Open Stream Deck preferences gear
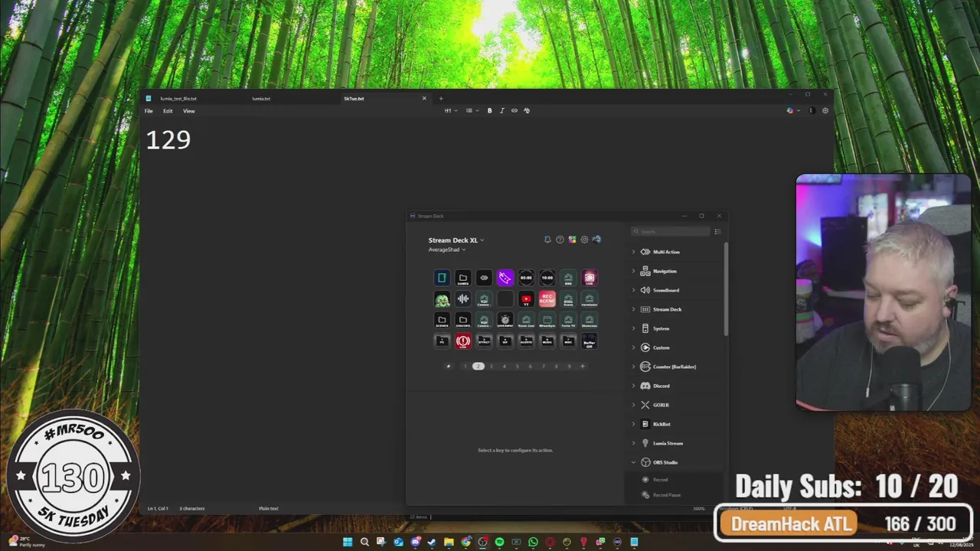The width and height of the screenshot is (980, 551). pyautogui.click(x=584, y=240)
